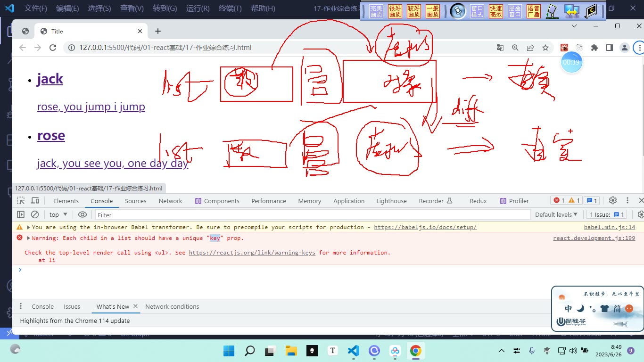Open the React Developer Tools extension icon
The height and width of the screenshot is (362, 644).
pos(564,48)
